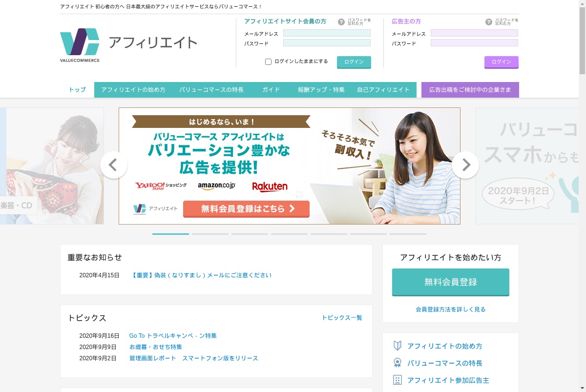Click advertiser password help question icon
586x392 pixels.
[x=489, y=22]
